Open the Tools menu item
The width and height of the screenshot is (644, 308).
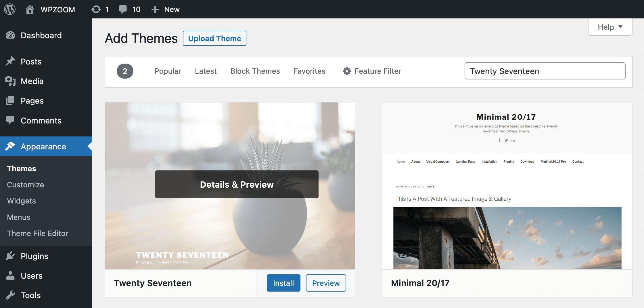(x=46, y=295)
